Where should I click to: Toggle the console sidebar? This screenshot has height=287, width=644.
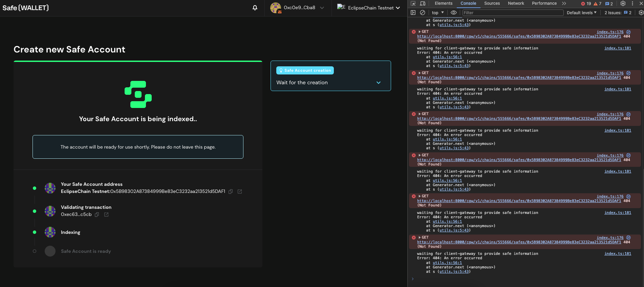[413, 13]
